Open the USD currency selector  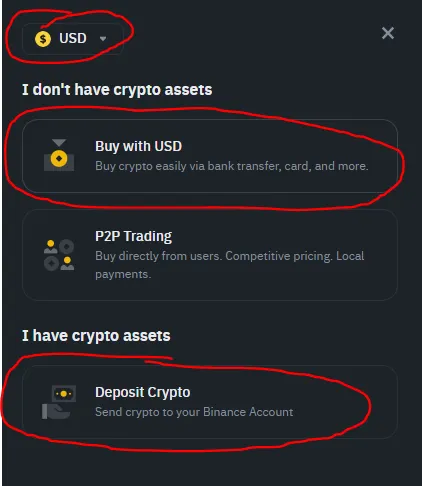73,39
